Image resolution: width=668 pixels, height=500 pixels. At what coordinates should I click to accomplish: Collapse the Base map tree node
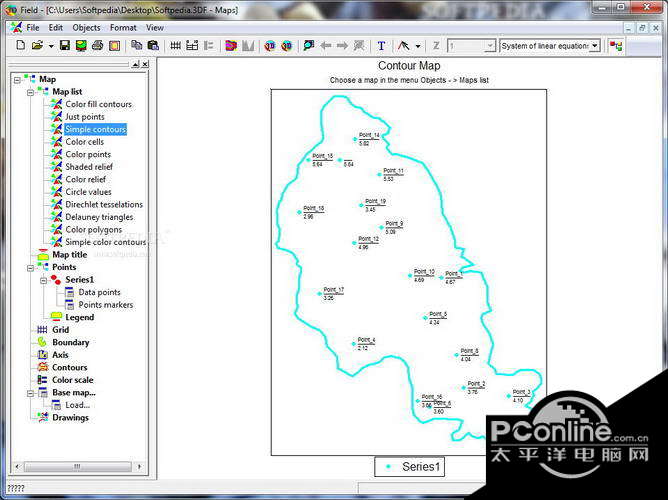click(31, 393)
